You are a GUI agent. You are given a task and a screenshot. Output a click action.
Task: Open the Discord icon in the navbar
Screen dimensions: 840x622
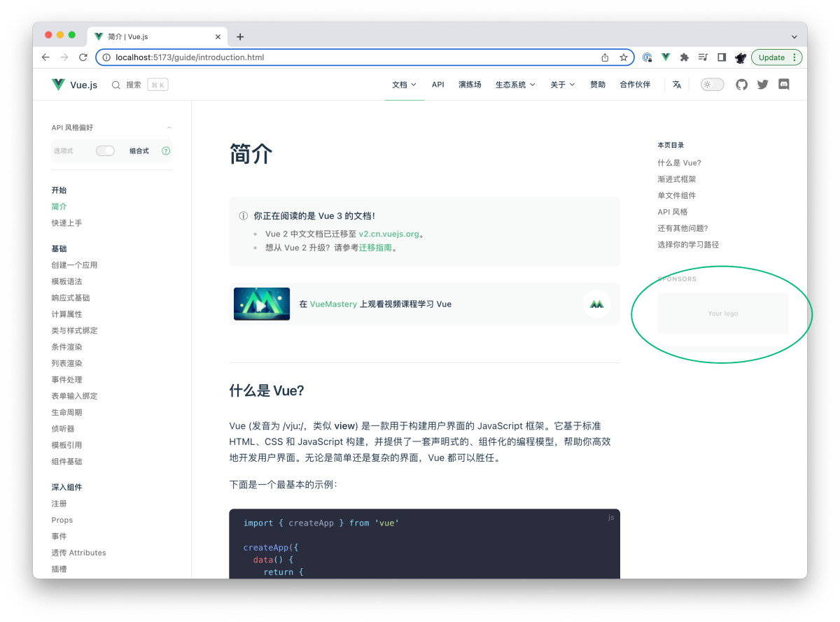pos(784,84)
